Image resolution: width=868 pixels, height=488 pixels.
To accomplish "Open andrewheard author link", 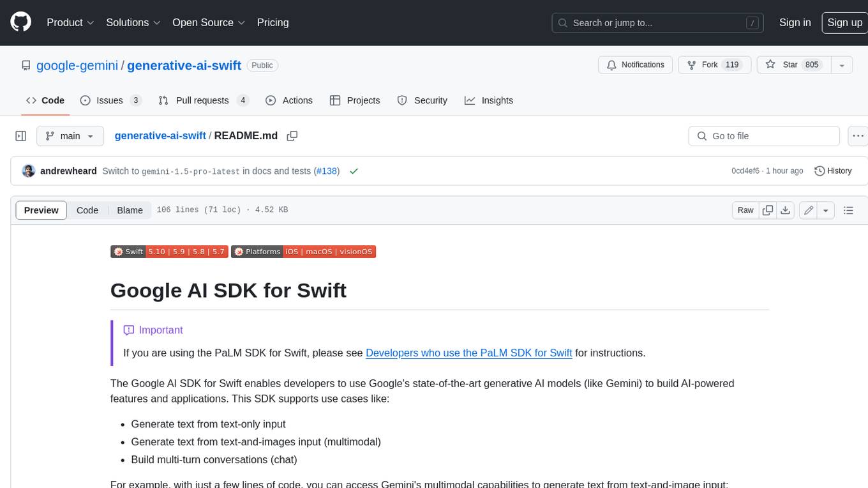I will 68,171.
